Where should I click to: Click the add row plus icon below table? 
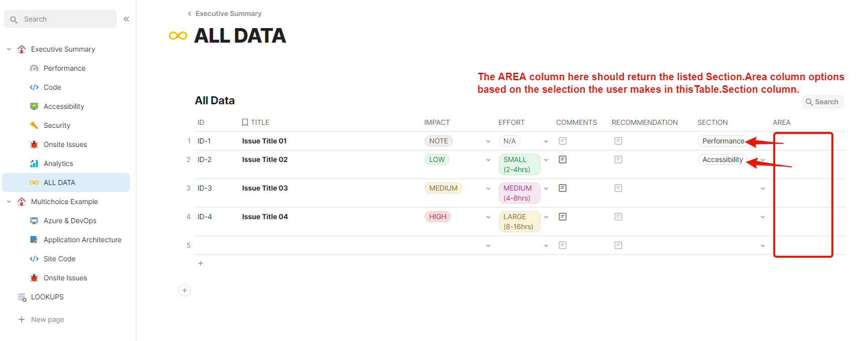(201, 263)
